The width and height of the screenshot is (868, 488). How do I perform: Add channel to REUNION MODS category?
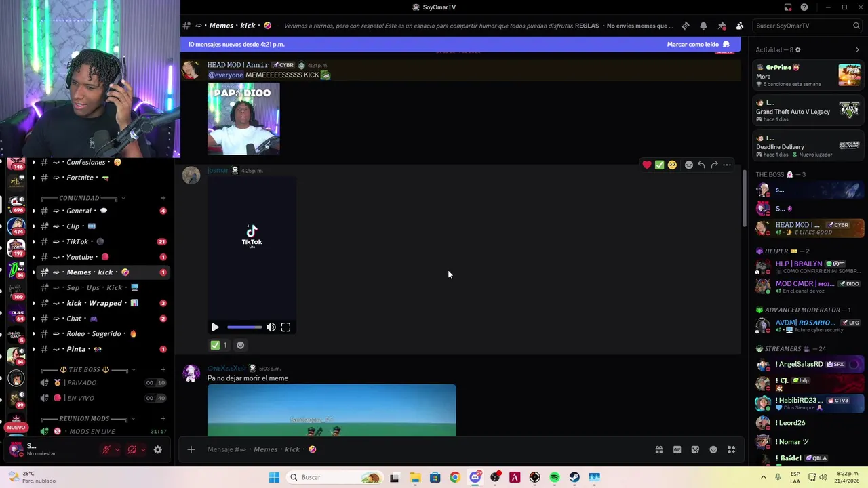(x=163, y=418)
